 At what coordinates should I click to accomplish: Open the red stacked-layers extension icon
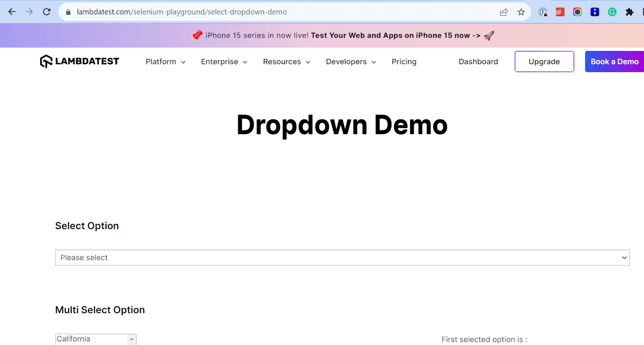pos(560,12)
